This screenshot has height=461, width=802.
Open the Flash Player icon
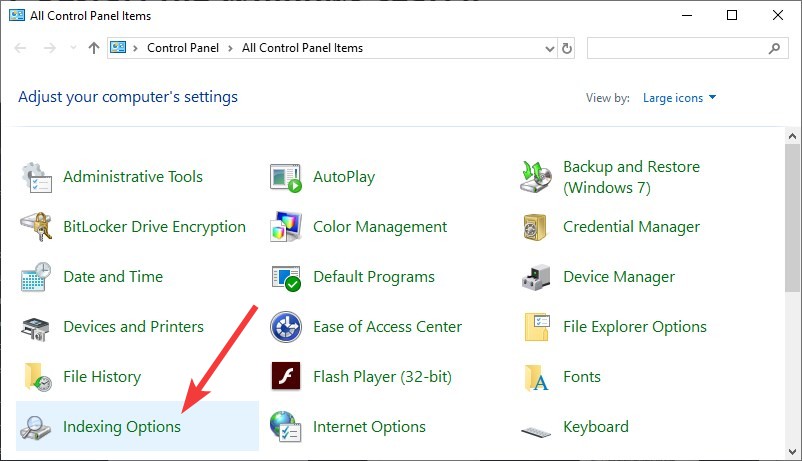tap(286, 377)
